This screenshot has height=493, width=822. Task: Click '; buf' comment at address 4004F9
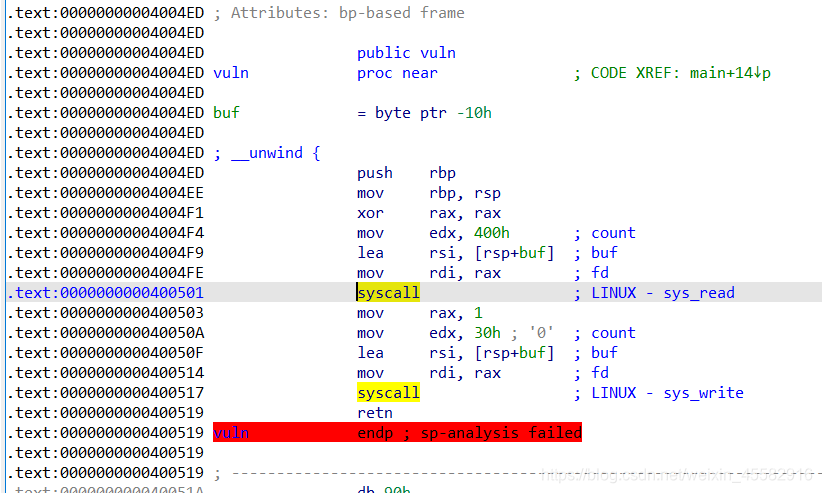(596, 253)
